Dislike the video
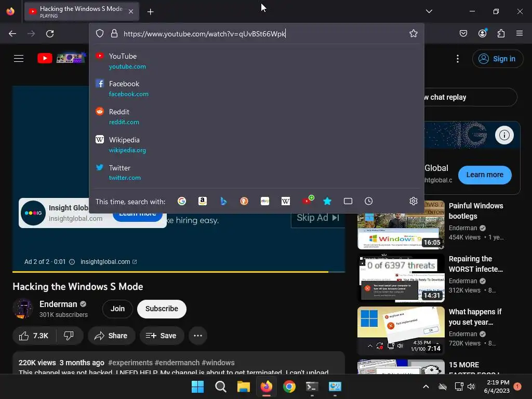The height and width of the screenshot is (399, 532). point(69,336)
